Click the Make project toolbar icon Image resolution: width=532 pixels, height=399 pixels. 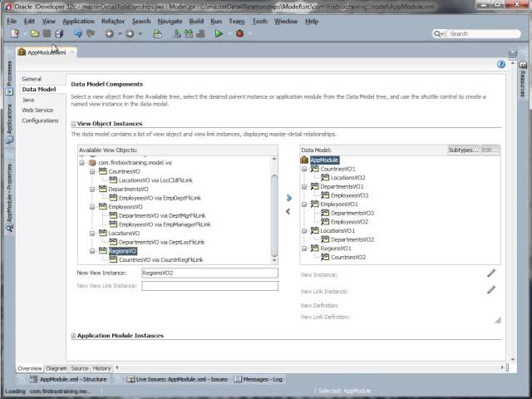click(176, 33)
